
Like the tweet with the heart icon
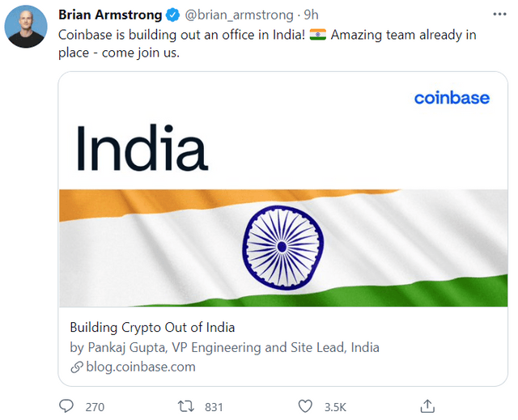click(305, 406)
